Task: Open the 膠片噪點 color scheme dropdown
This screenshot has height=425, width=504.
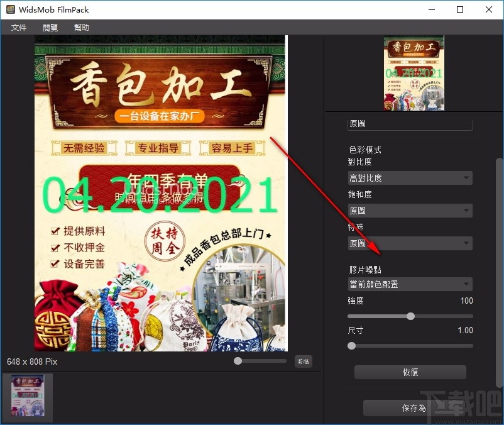Action: (x=410, y=284)
